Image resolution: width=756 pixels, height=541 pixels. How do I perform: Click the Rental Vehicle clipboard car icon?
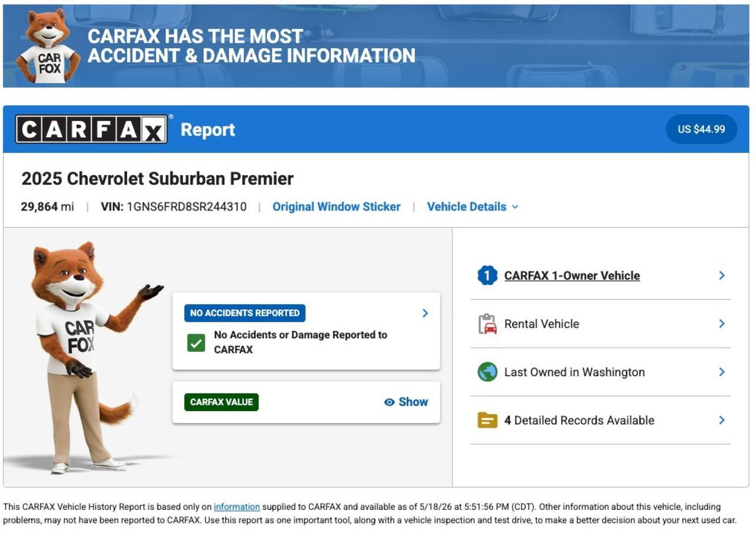[487, 324]
